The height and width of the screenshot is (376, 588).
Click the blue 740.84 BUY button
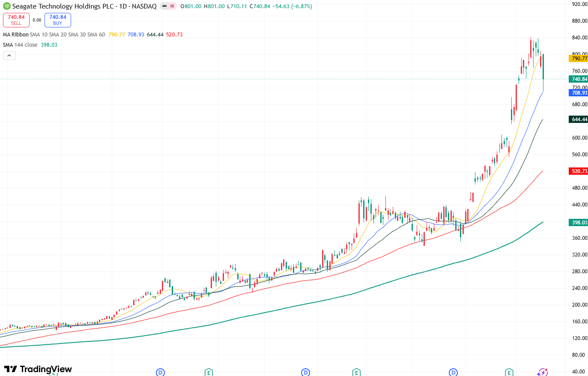[x=58, y=20]
